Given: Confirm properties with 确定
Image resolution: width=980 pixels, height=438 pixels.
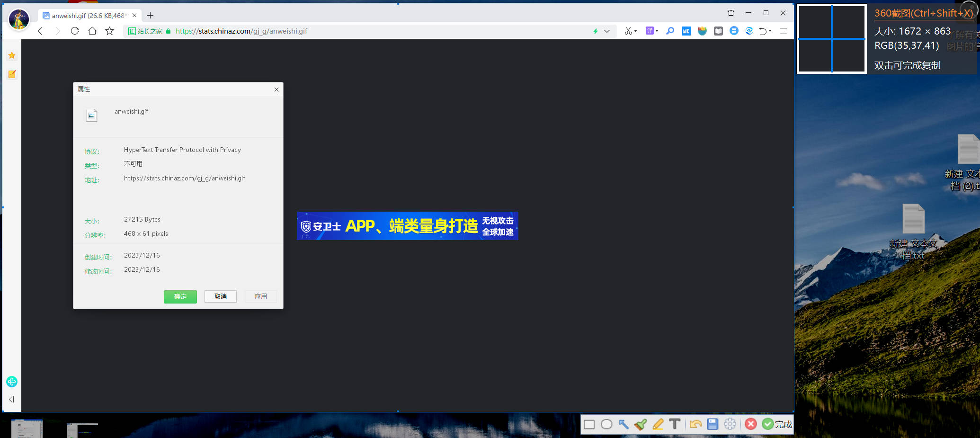Looking at the screenshot, I should (180, 296).
